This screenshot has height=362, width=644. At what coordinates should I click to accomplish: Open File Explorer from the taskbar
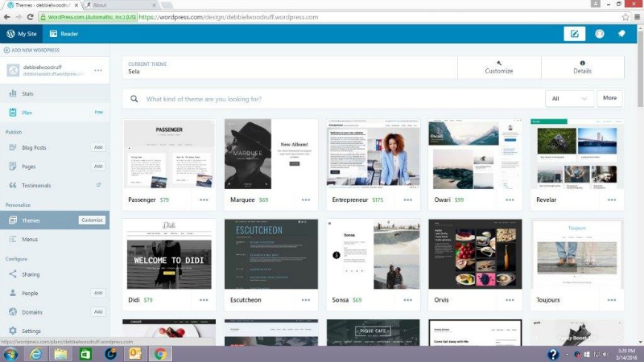tap(61, 354)
